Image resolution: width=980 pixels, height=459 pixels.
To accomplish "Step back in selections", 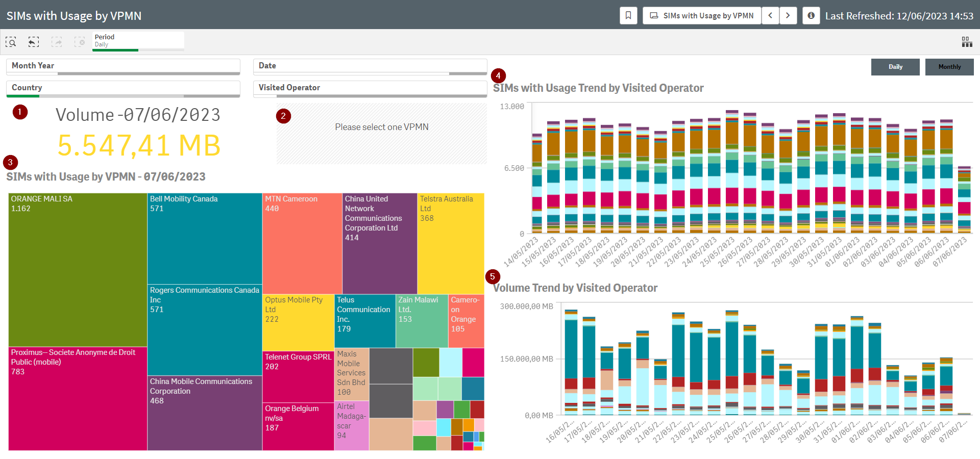I will tap(34, 42).
